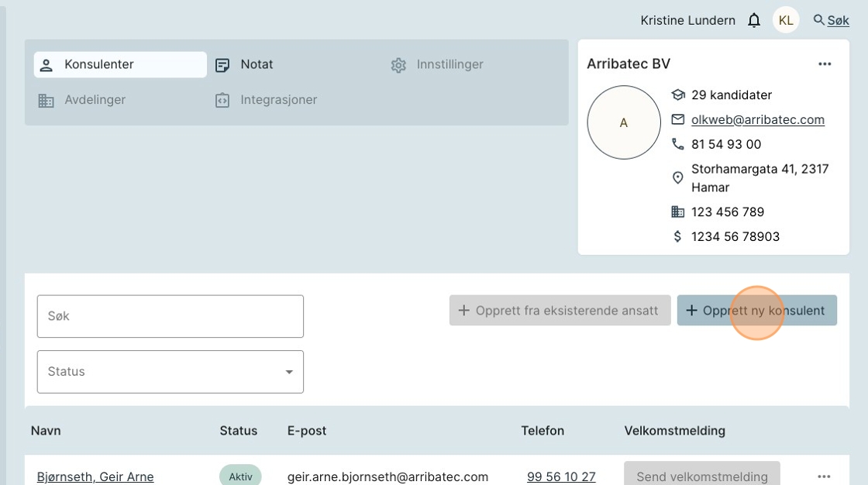
Task: Click the 29 kandidater text
Action: click(732, 95)
